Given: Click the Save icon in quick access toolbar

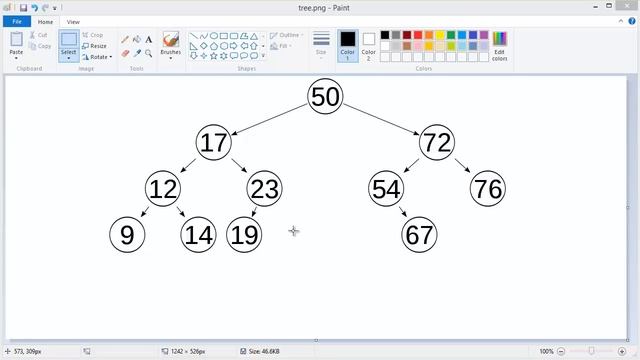Looking at the screenshot, I should (x=23, y=8).
